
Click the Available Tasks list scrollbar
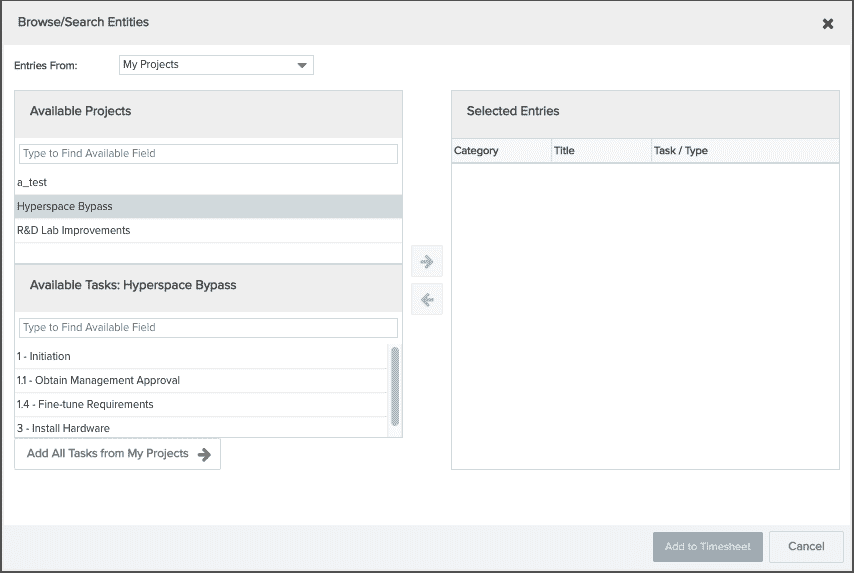coord(395,386)
